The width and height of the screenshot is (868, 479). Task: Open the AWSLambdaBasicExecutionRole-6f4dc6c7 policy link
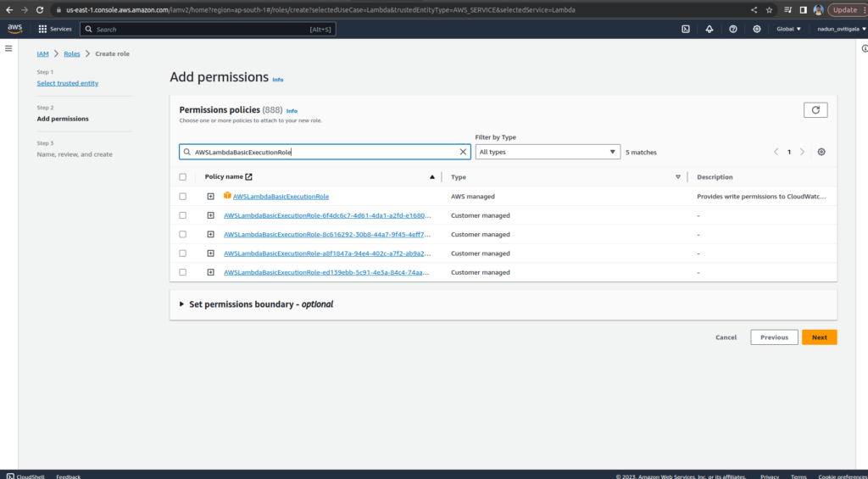tap(327, 215)
